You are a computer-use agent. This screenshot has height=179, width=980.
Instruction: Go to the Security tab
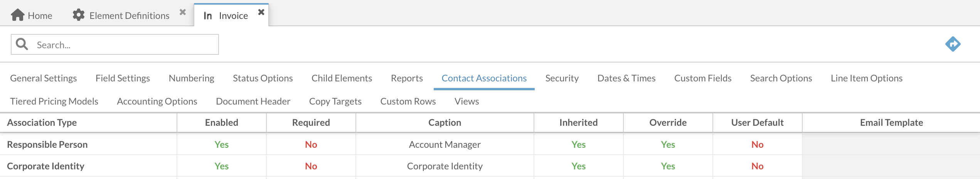[x=562, y=78]
